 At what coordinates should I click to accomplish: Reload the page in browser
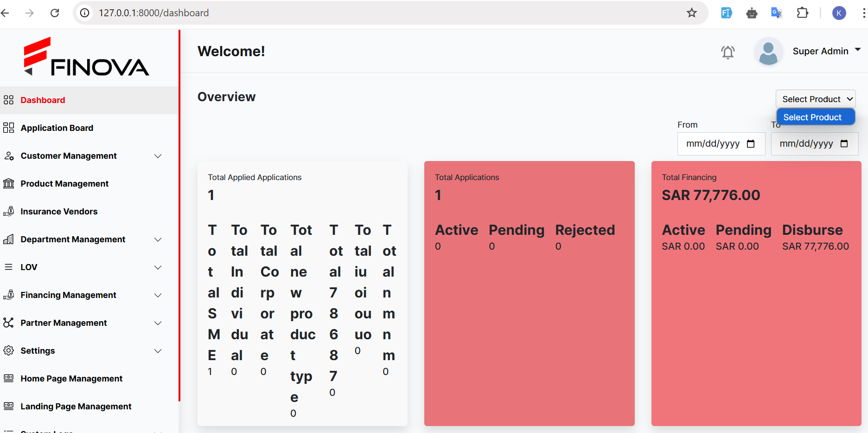pyautogui.click(x=55, y=13)
